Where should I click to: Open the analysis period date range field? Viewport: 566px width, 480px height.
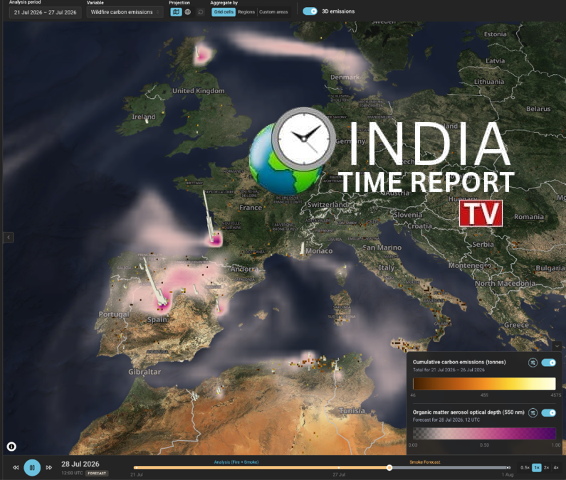pyautogui.click(x=45, y=12)
